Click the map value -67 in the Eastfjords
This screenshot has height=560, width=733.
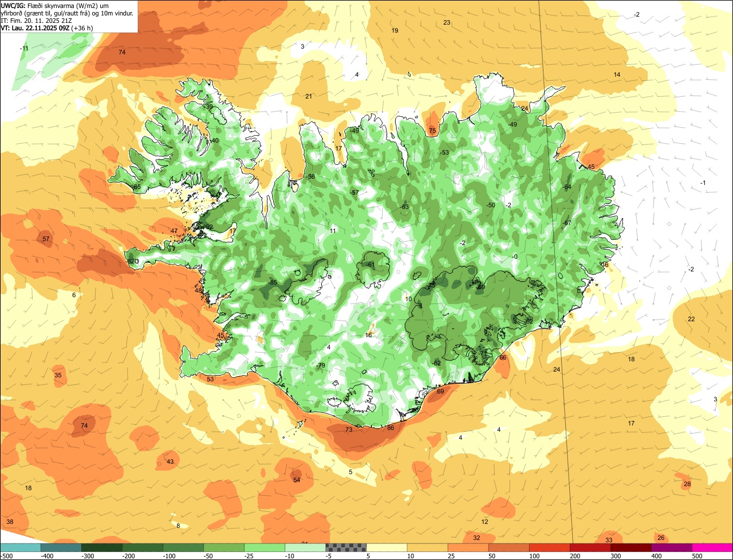click(x=567, y=223)
